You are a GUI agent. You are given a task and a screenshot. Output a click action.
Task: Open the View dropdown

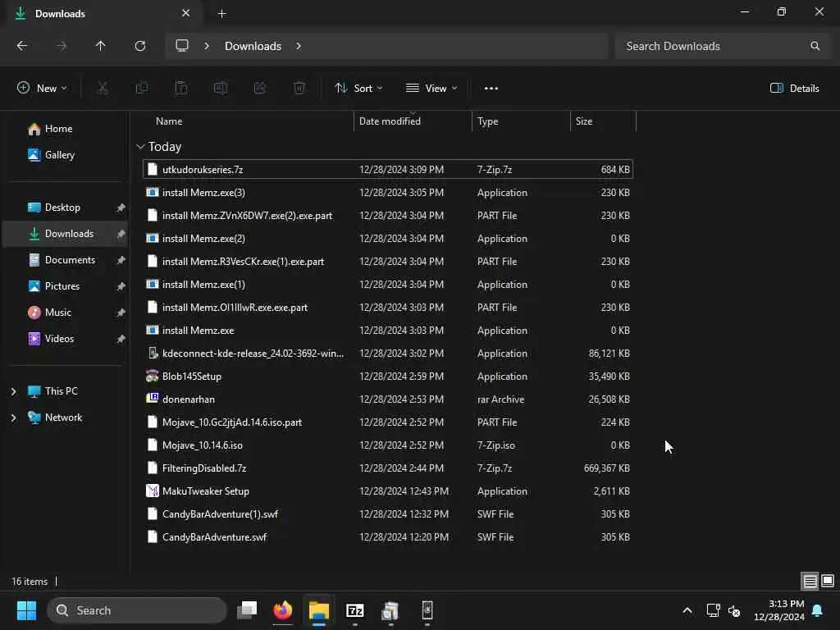pyautogui.click(x=431, y=89)
